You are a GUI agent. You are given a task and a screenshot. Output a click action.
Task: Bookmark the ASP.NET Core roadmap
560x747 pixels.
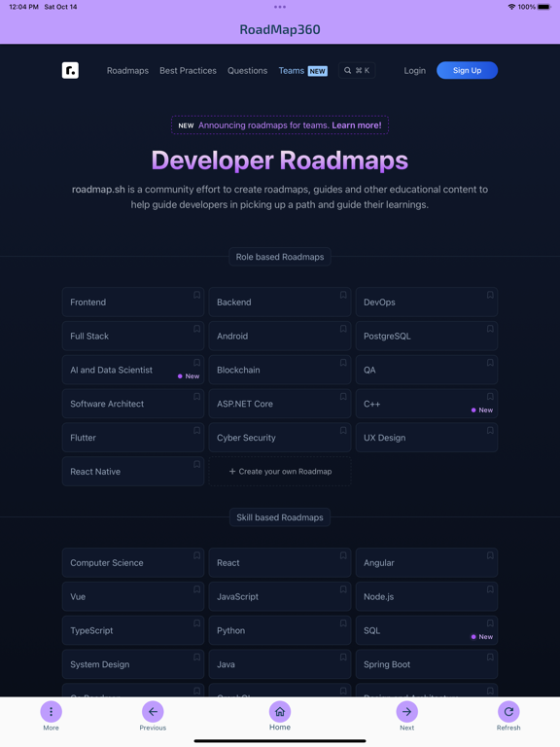343,397
